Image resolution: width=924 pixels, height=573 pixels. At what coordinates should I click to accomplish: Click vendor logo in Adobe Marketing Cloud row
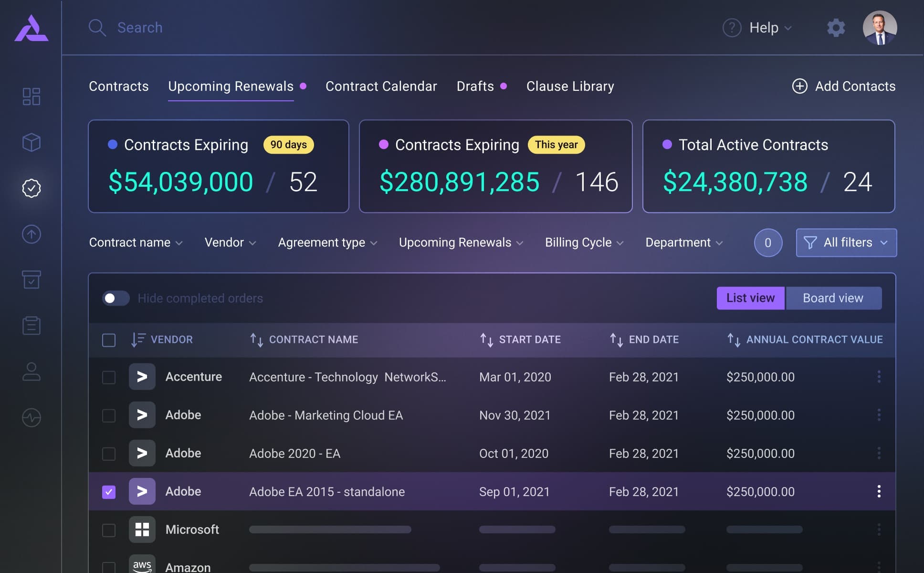point(142,415)
